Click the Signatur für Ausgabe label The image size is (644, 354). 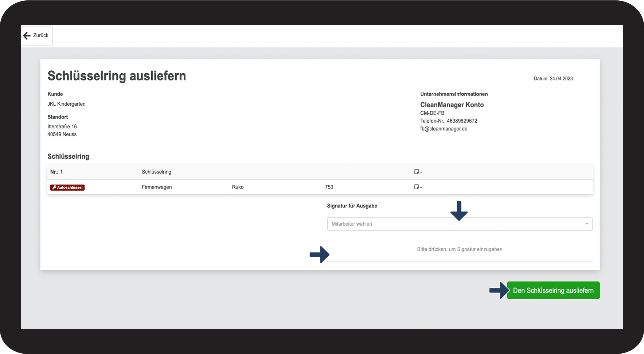coord(352,206)
